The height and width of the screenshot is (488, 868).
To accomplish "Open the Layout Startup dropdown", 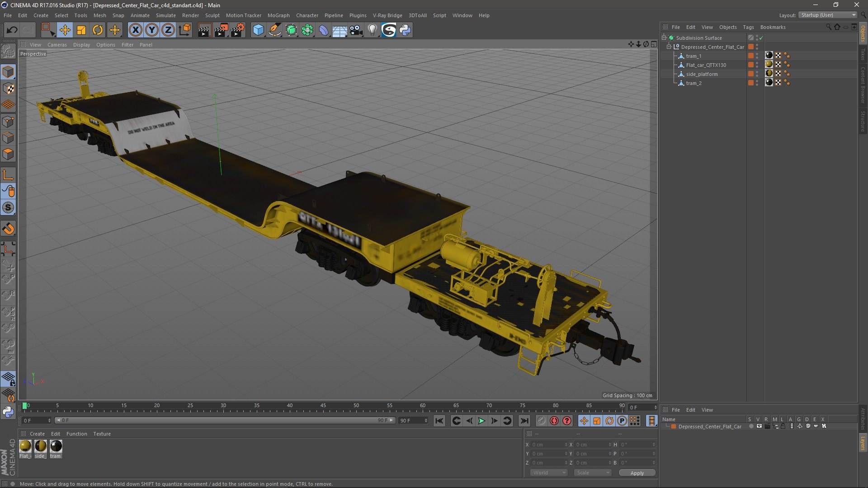I will [x=828, y=15].
